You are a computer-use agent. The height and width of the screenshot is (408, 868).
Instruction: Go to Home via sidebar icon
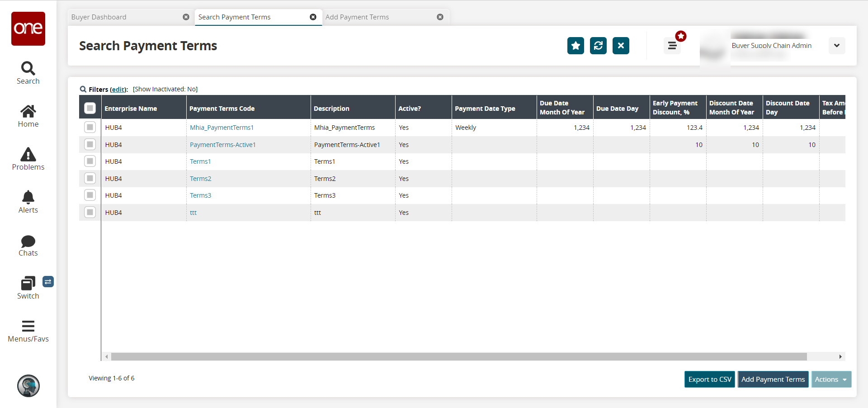coord(28,111)
